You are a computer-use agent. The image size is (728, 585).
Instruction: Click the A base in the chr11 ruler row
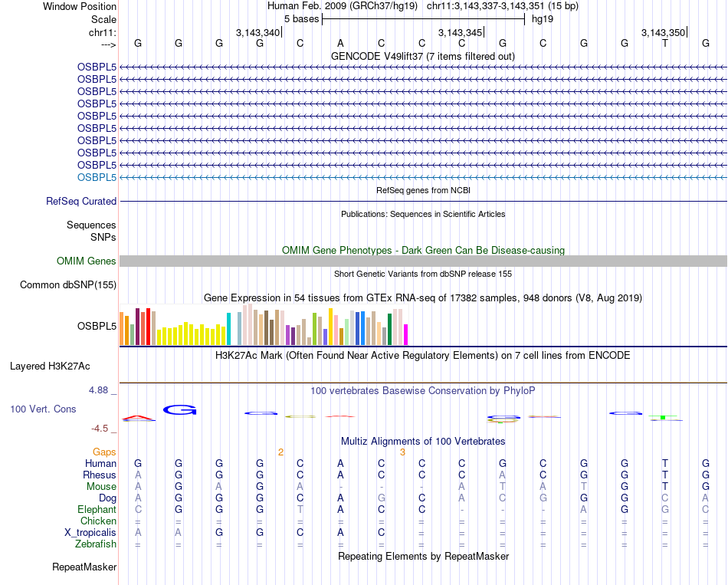click(x=340, y=43)
